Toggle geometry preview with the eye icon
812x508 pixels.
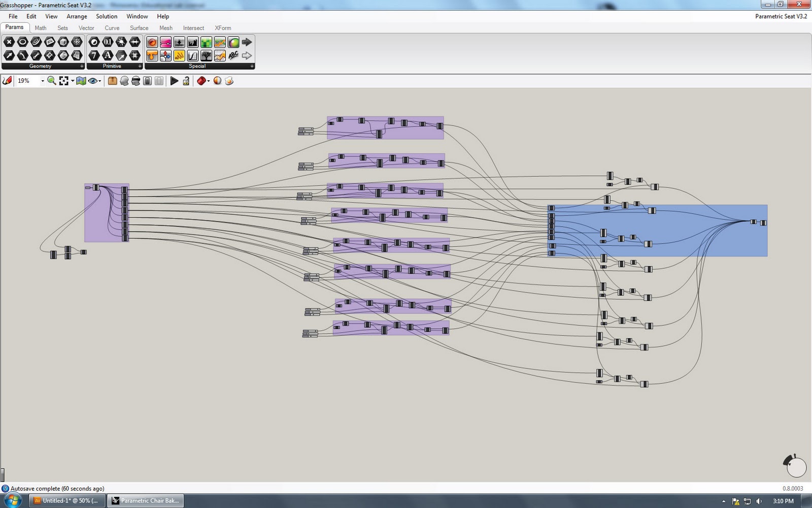[92, 80]
